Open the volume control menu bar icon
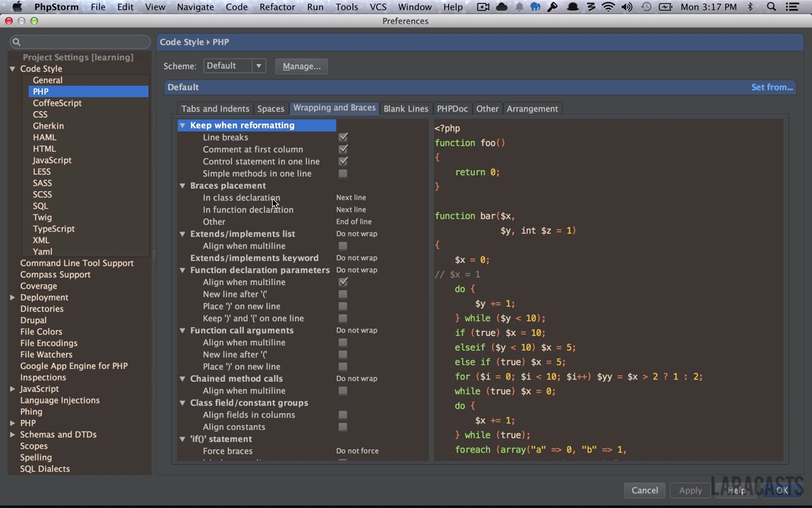The height and width of the screenshot is (508, 812). tap(627, 7)
